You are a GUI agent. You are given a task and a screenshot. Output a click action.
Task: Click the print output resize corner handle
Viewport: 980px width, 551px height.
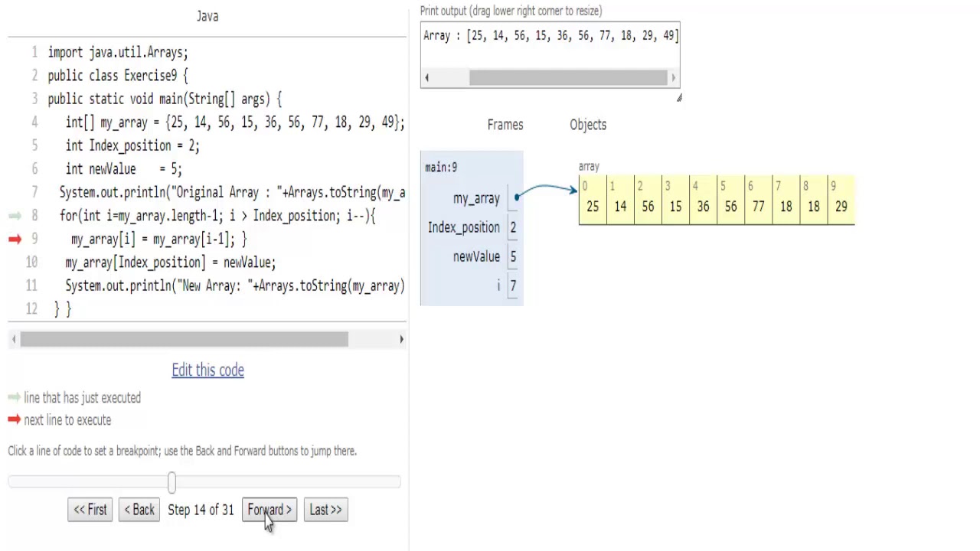pos(678,97)
